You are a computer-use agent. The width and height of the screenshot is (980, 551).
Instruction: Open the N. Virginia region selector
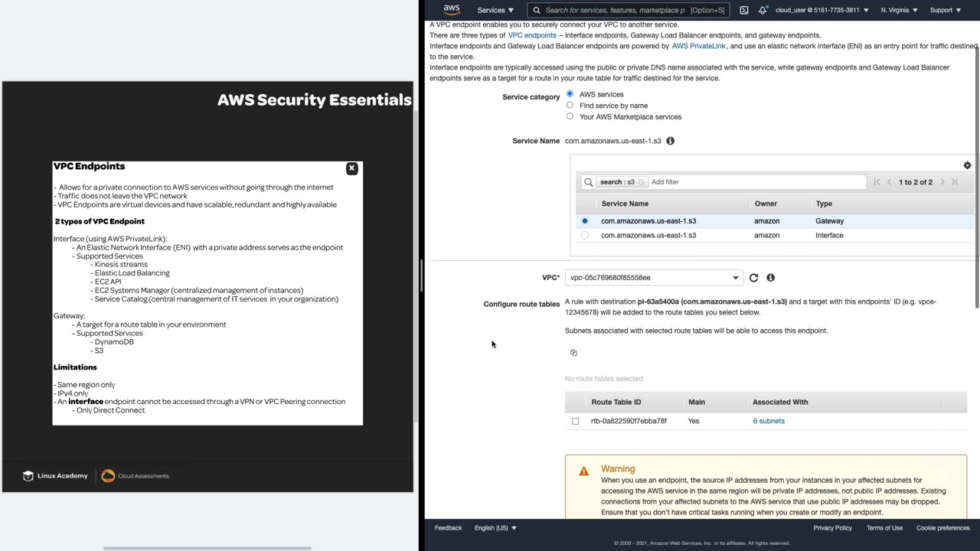[899, 11]
